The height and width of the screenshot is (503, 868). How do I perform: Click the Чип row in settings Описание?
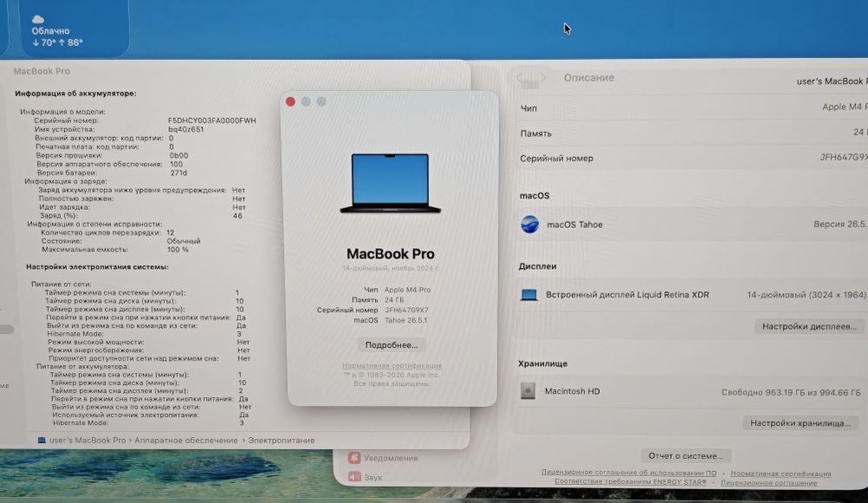pos(694,108)
